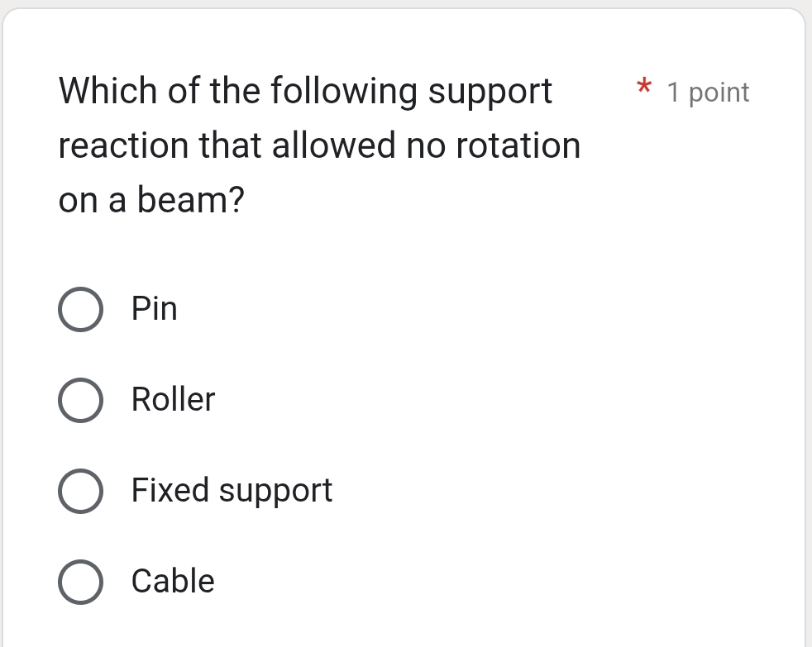Select the "Roller" radio button
This screenshot has width=812, height=647.
click(80, 400)
